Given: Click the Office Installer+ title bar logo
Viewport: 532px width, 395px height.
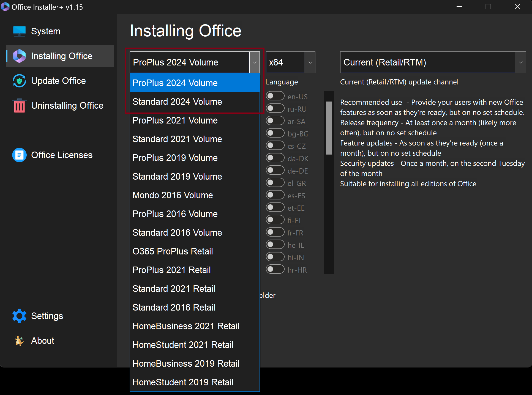Looking at the screenshot, I should point(5,7).
